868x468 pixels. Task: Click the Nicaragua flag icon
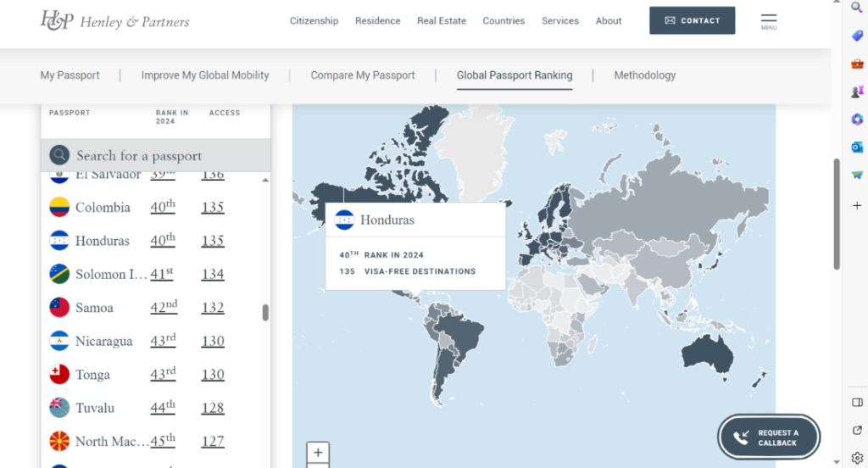[x=59, y=341]
